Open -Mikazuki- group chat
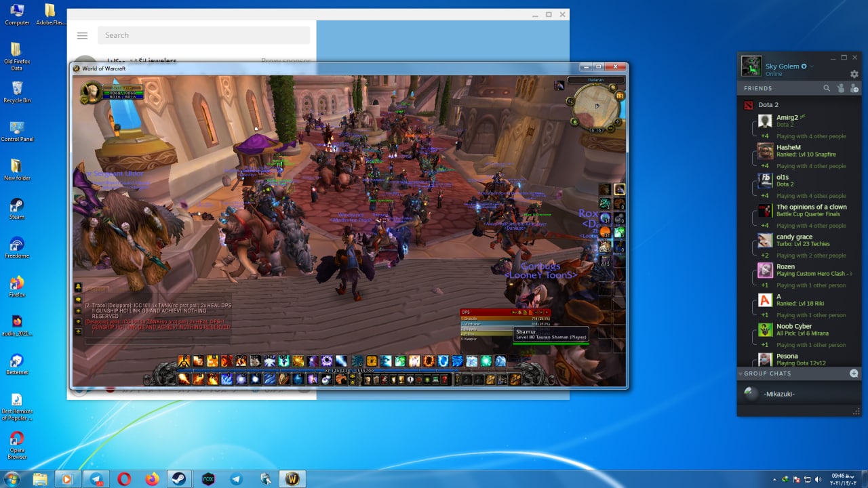This screenshot has height=488, width=868. click(799, 394)
